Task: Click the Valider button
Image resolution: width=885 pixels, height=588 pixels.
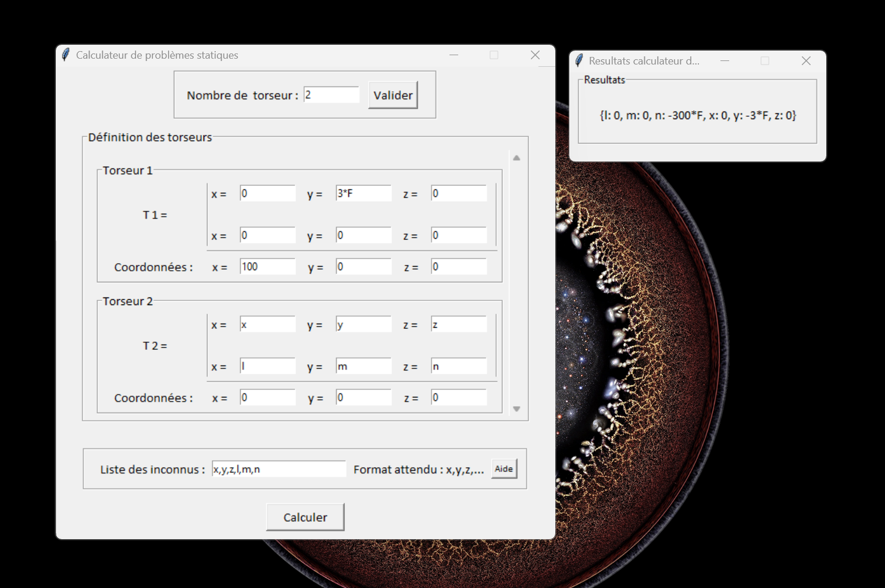Action: coord(392,95)
